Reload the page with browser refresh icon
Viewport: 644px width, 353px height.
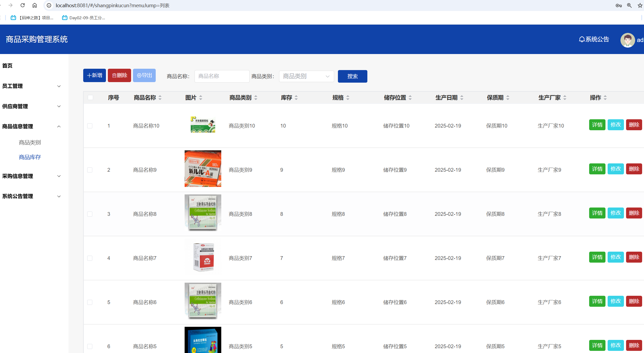tap(23, 5)
